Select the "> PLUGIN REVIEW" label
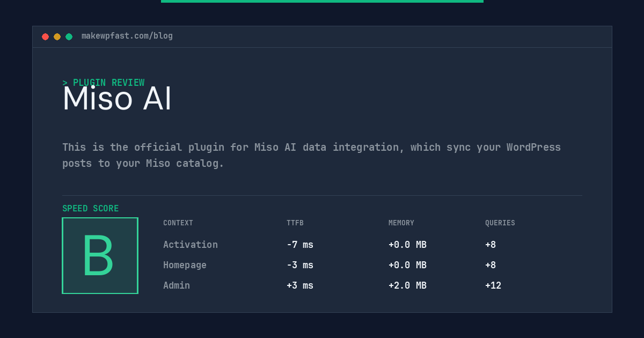The width and height of the screenshot is (644, 338). (x=104, y=83)
